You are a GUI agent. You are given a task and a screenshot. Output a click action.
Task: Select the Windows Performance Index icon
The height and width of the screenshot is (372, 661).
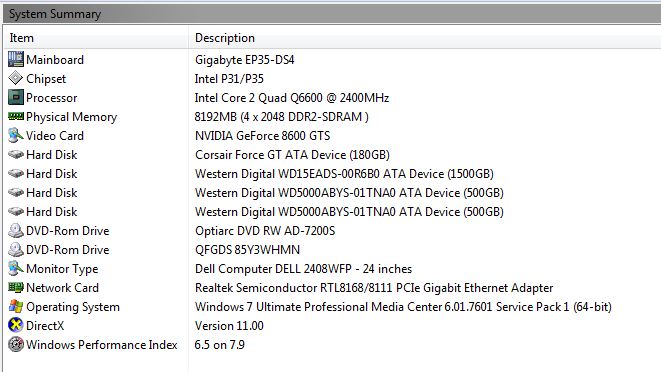16,344
